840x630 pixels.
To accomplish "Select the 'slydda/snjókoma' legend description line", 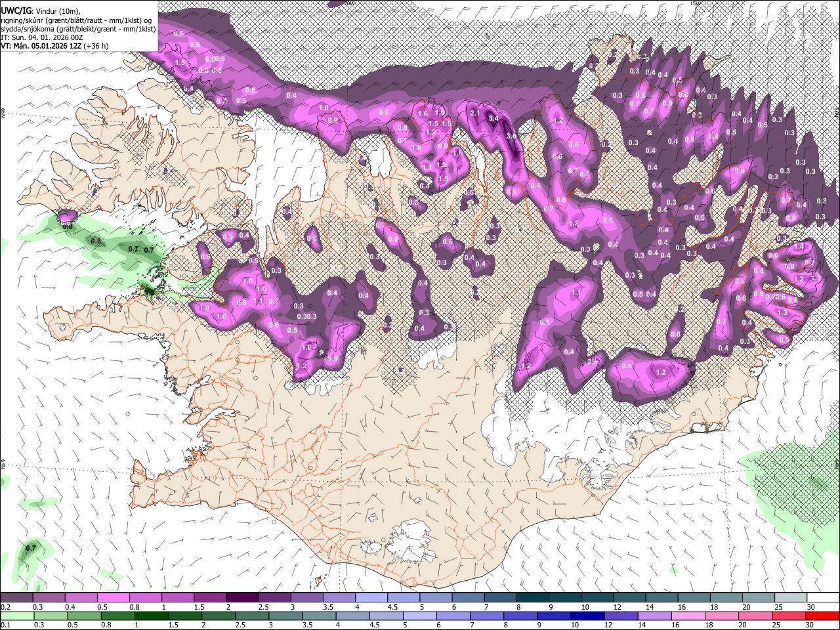I will [x=78, y=29].
